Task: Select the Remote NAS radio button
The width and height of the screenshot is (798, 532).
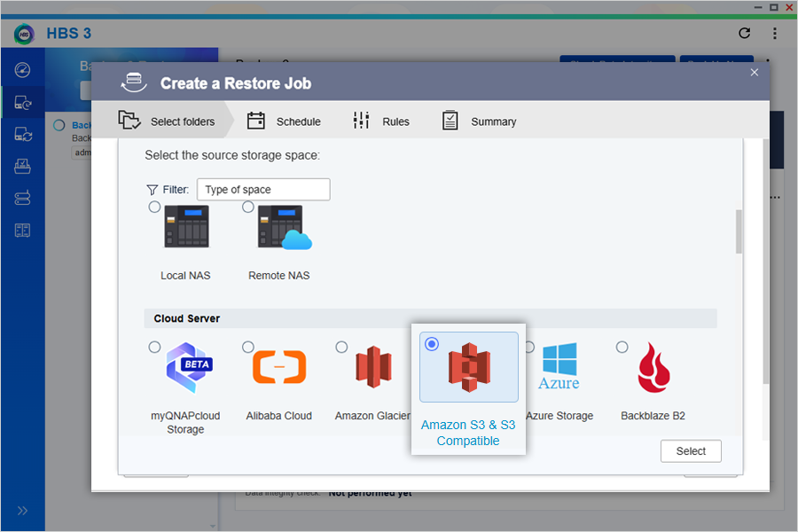Action: tap(248, 207)
